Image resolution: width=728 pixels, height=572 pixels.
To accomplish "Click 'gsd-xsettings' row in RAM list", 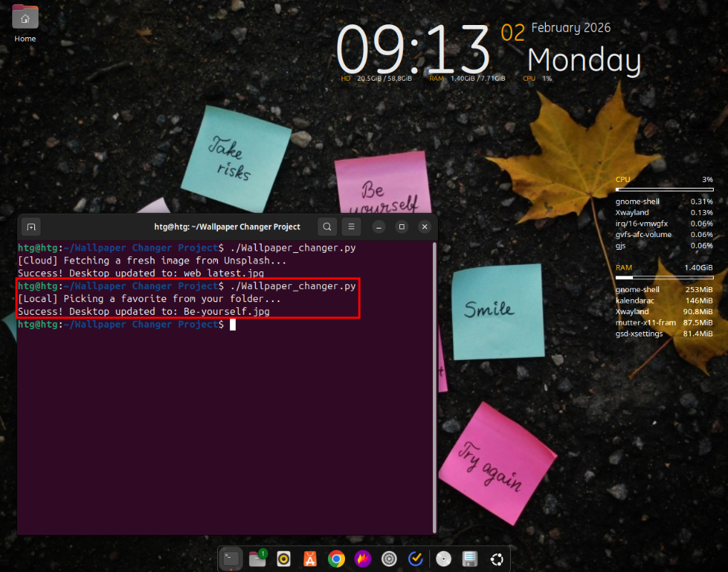I will click(x=664, y=333).
